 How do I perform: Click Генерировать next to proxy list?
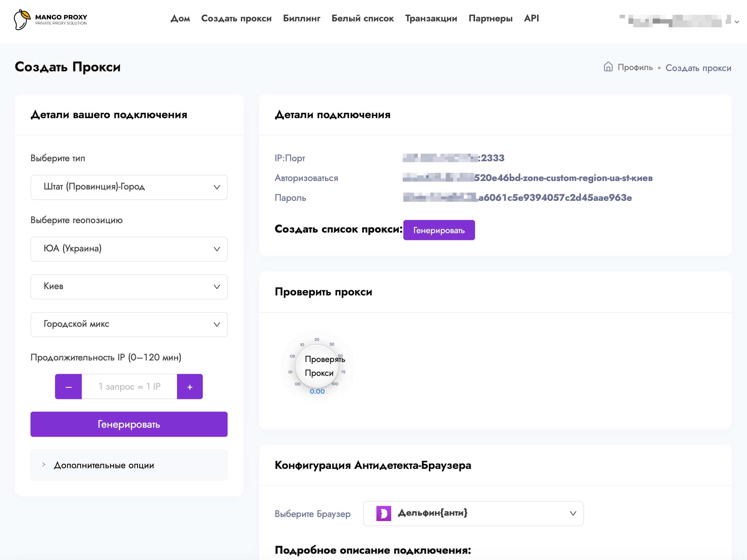tap(439, 230)
